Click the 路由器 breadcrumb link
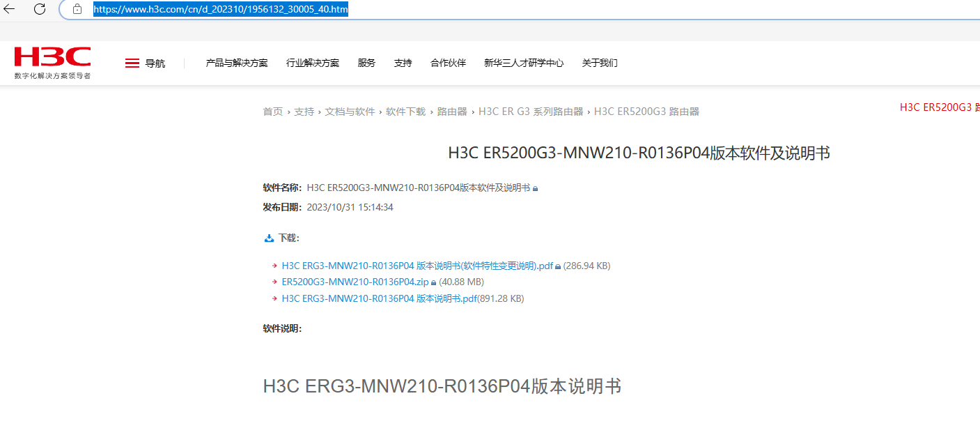 (452, 112)
